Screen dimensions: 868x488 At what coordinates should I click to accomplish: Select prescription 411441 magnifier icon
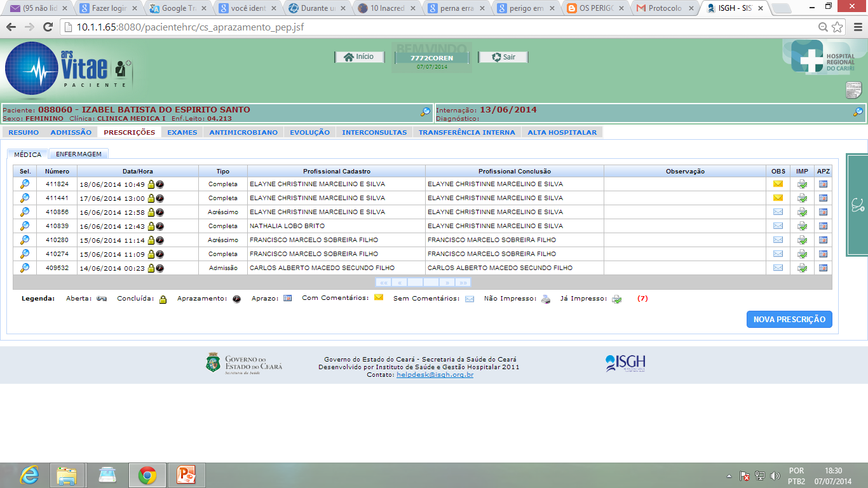(x=25, y=198)
